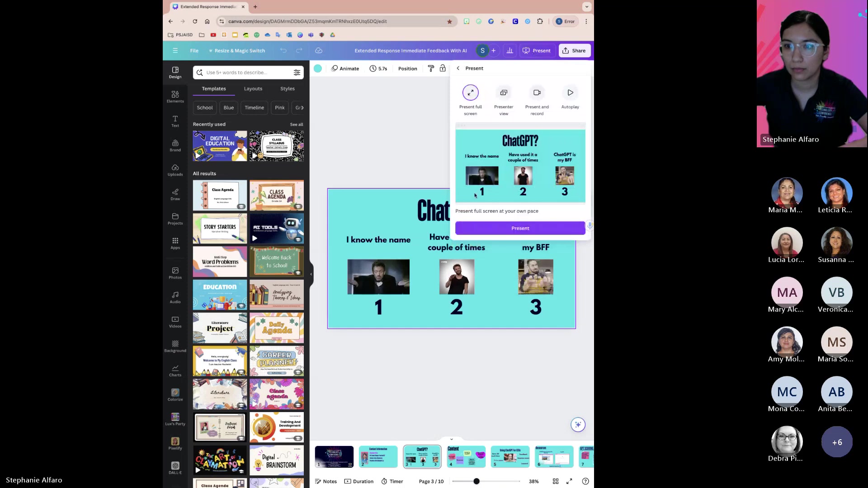Image resolution: width=868 pixels, height=488 pixels.
Task: Switch to the Styles tab
Action: pos(288,89)
